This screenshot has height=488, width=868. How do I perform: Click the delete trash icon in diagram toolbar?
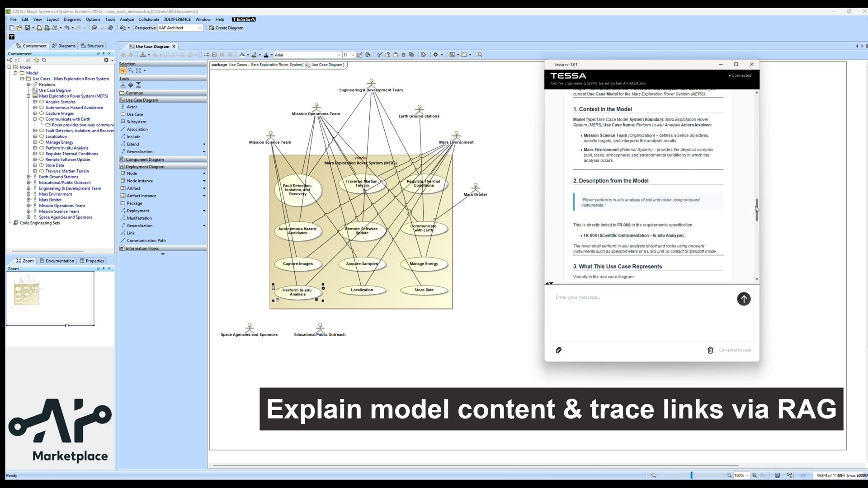[404, 55]
